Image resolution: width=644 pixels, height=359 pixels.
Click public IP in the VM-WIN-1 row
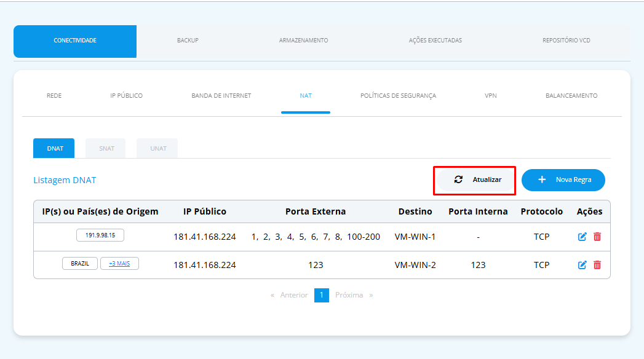click(x=205, y=237)
